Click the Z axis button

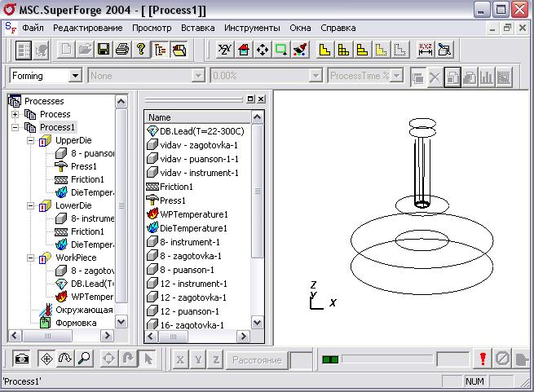(x=216, y=359)
